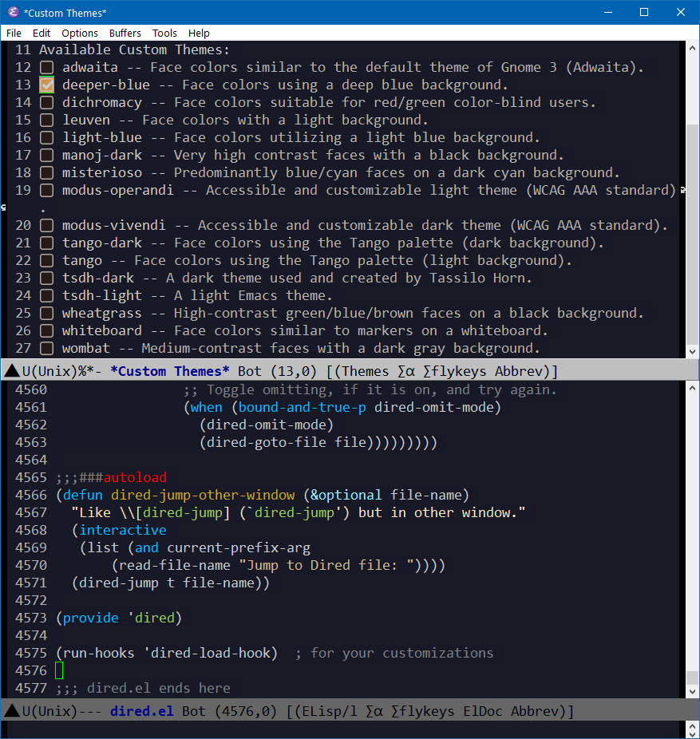Check the modus-operandi theme checkbox
700x739 pixels.
[46, 191]
